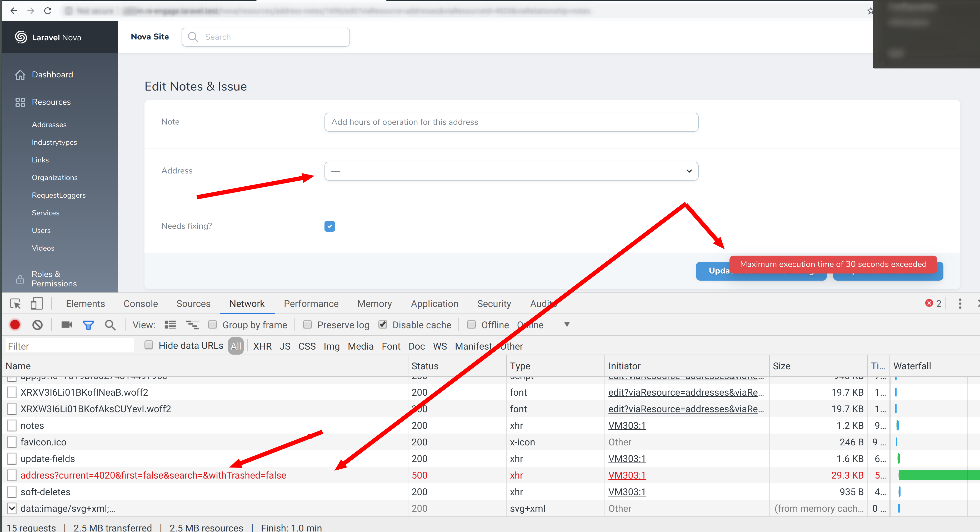Toggle the capture screenshots camera icon
This screenshot has height=532, width=980.
click(66, 325)
